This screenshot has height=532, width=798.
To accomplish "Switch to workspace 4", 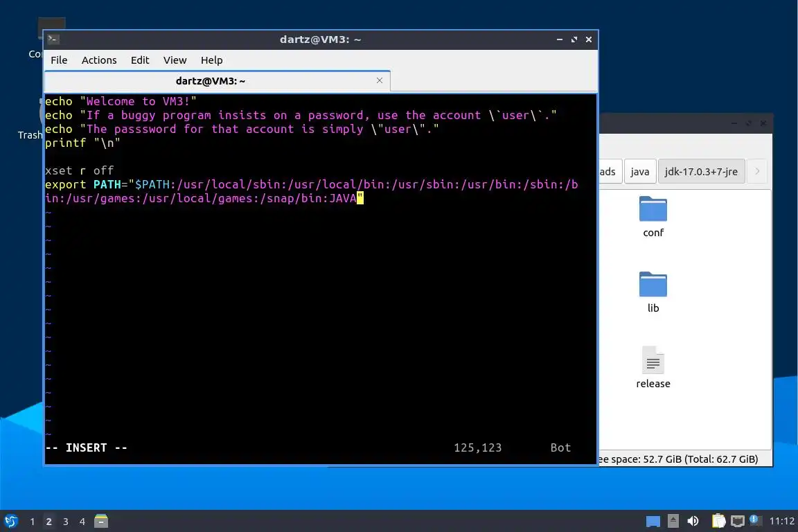I will coord(82,522).
